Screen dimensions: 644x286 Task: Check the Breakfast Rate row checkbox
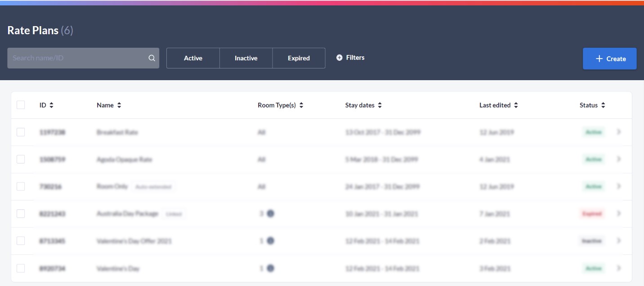coord(21,132)
